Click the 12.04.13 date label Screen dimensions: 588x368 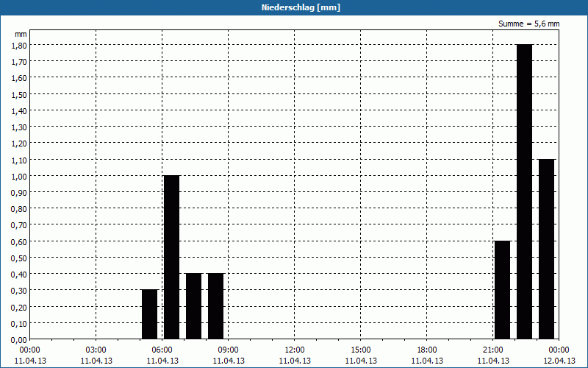559,361
